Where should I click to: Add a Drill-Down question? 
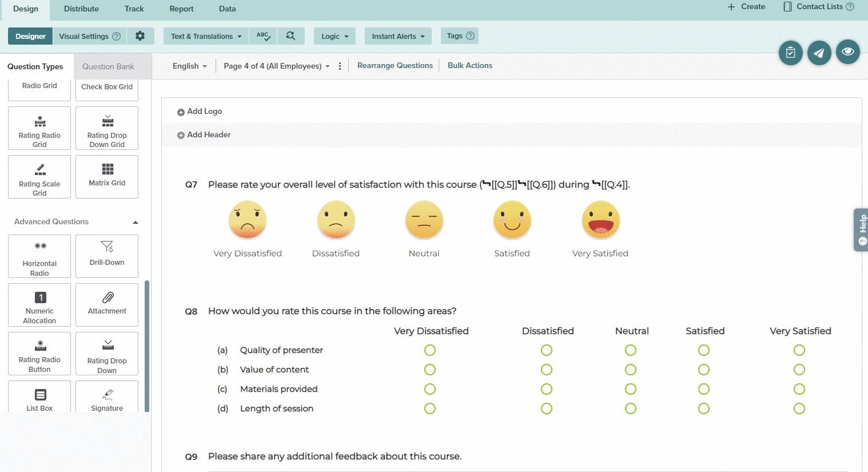click(107, 256)
